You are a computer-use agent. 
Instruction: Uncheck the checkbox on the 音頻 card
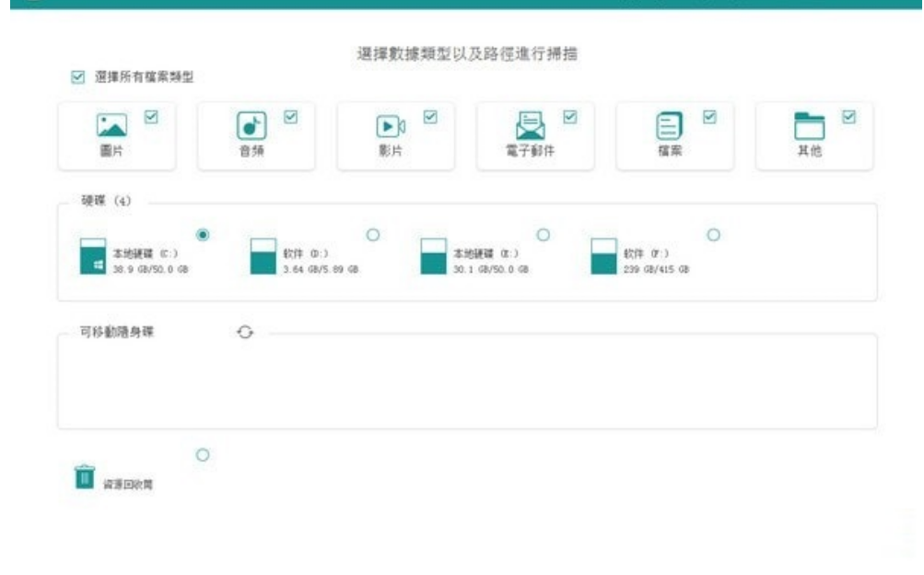click(290, 116)
